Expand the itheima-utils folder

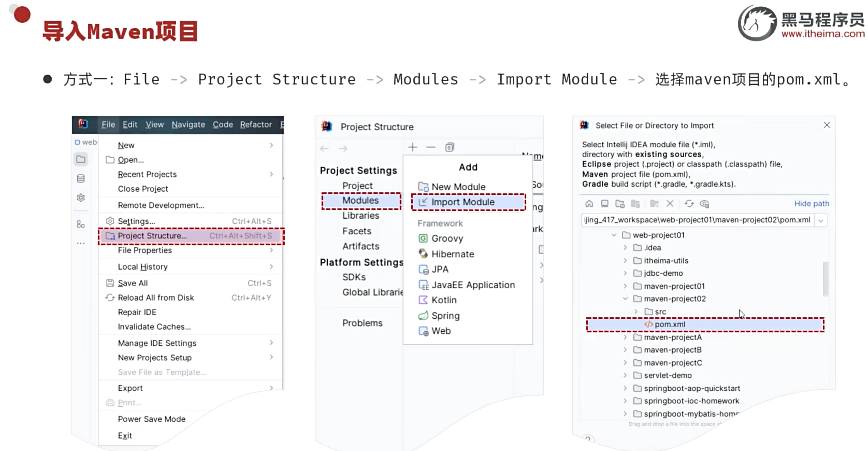tap(625, 261)
